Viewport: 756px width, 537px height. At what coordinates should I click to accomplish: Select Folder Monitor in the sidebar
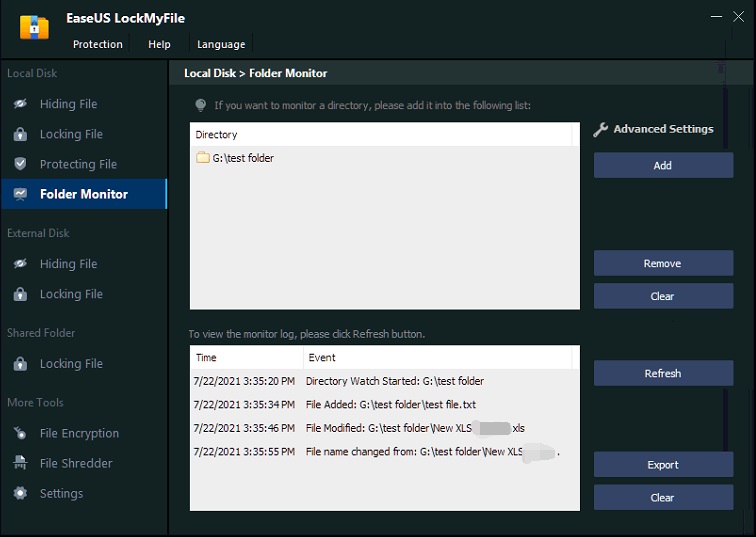(84, 194)
